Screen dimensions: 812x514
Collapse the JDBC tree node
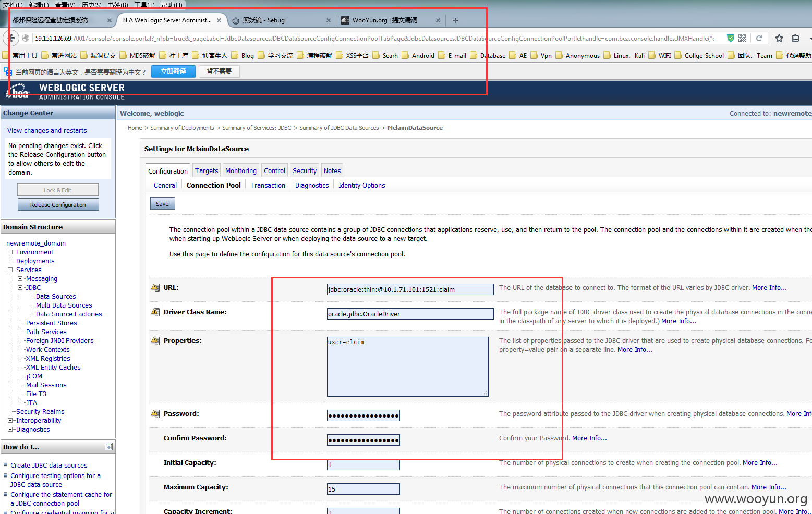[x=20, y=288]
